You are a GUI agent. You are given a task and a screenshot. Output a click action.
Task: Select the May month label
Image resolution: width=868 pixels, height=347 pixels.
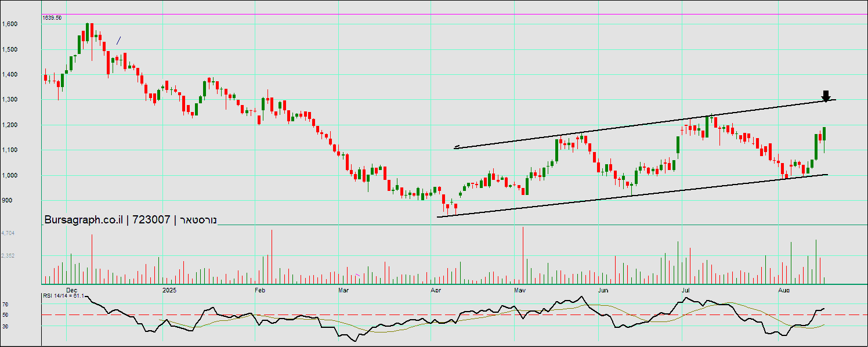pos(520,290)
